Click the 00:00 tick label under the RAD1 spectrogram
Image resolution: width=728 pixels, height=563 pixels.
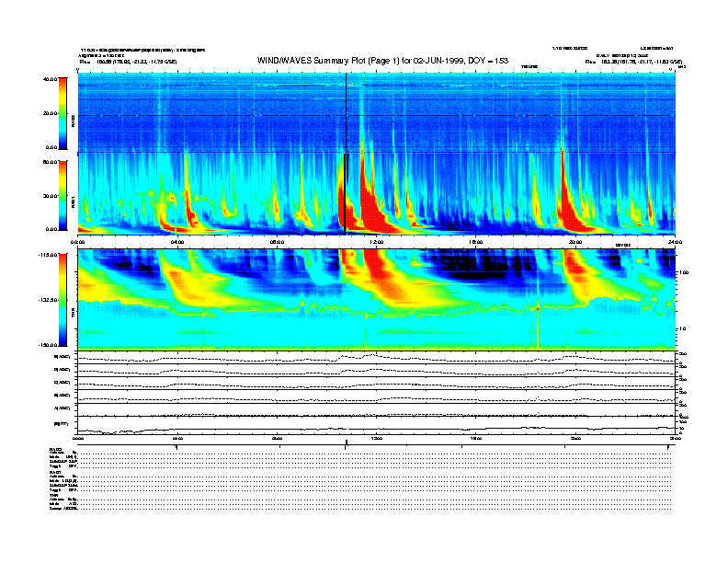click(x=77, y=242)
